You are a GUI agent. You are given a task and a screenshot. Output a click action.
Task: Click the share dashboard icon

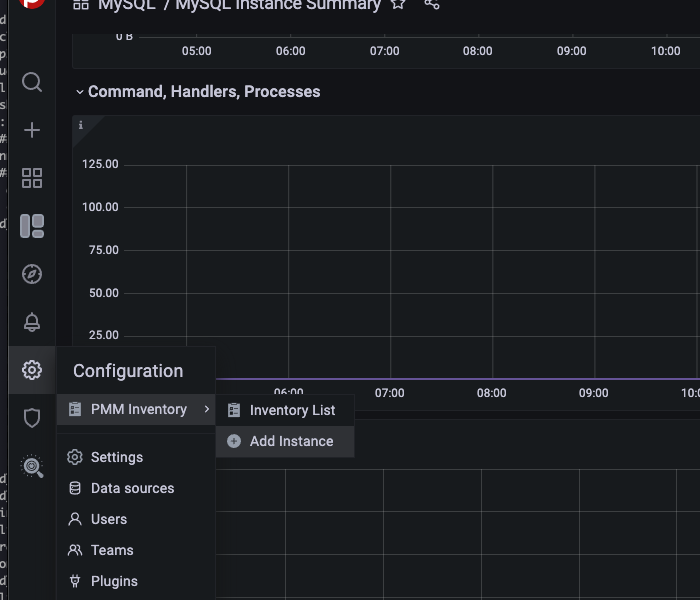click(x=432, y=4)
